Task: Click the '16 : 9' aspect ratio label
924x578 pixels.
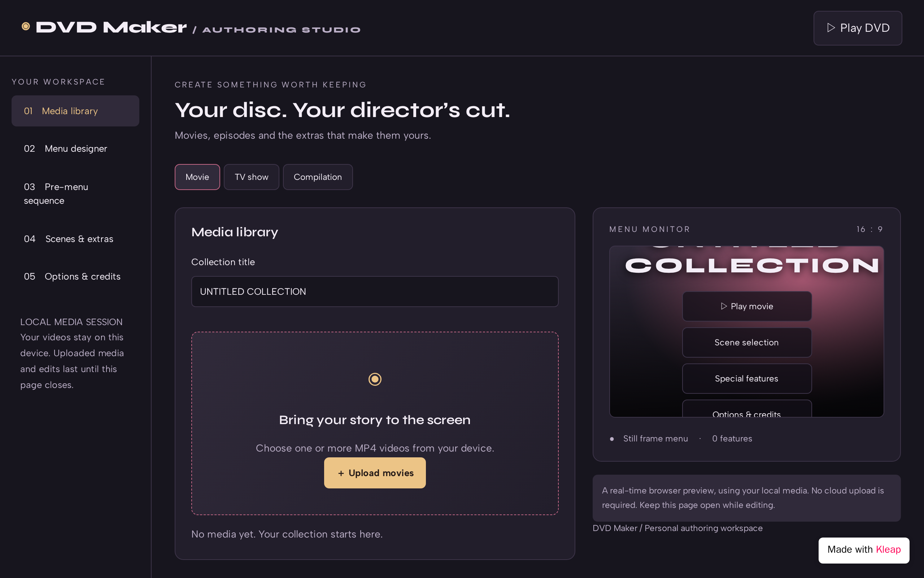Action: [869, 229]
